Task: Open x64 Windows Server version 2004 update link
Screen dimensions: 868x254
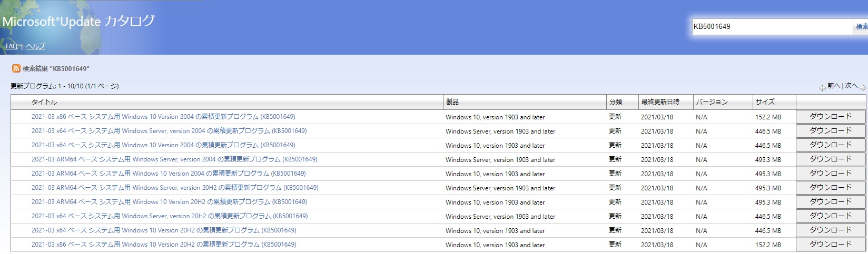Action: click(x=169, y=131)
